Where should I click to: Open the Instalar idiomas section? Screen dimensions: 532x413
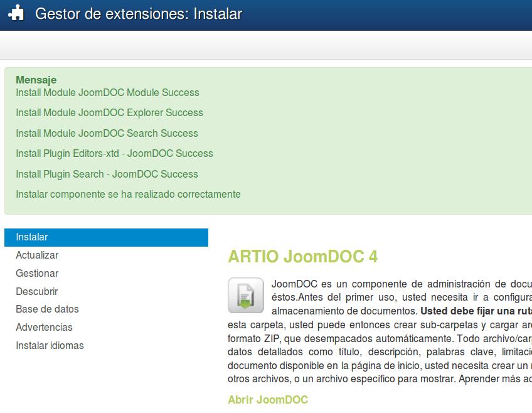tap(50, 345)
